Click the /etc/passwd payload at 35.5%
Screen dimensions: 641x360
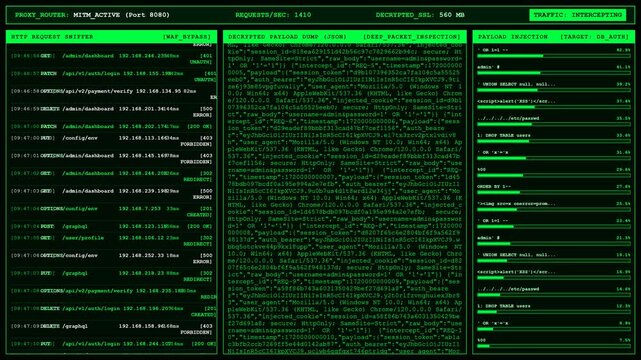click(554, 121)
